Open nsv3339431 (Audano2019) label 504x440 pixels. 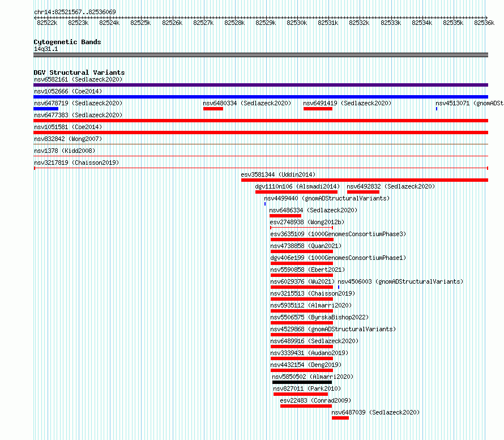tap(309, 353)
